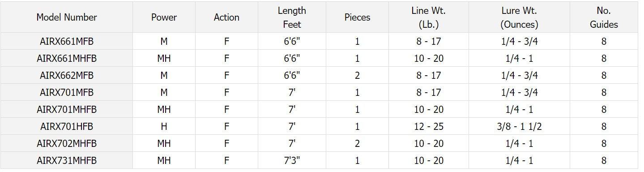Select model AIRX731MHFB cell
The width and height of the screenshot is (644, 172).
67,160
